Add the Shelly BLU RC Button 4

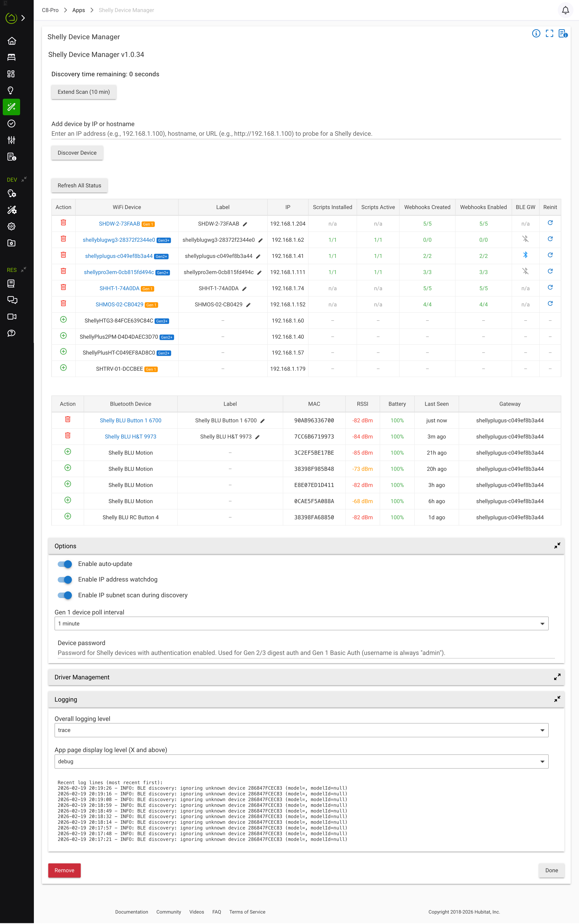(68, 516)
